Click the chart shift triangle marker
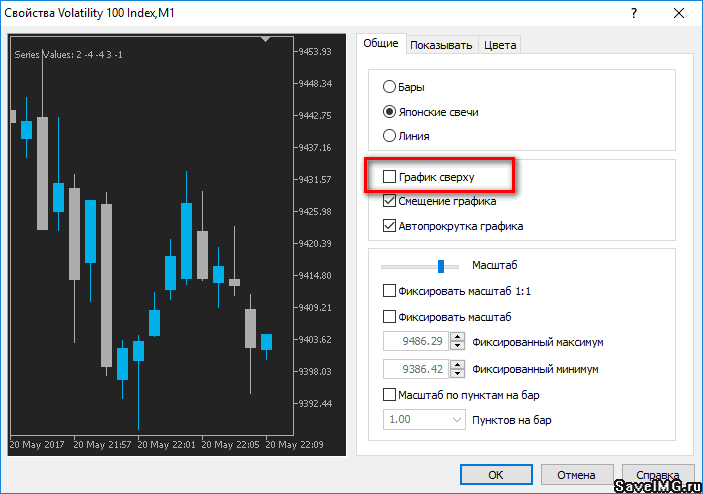 point(265,39)
